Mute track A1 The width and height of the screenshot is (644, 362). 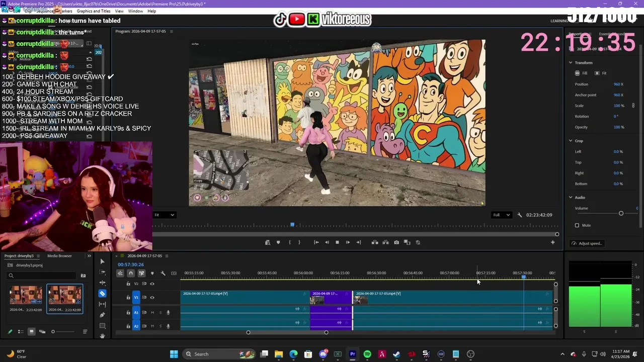152,312
